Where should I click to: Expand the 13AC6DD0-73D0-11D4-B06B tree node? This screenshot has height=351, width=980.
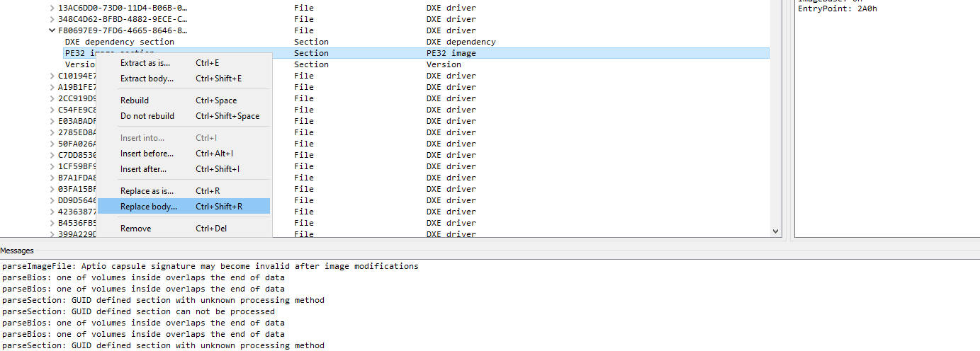tap(52, 8)
